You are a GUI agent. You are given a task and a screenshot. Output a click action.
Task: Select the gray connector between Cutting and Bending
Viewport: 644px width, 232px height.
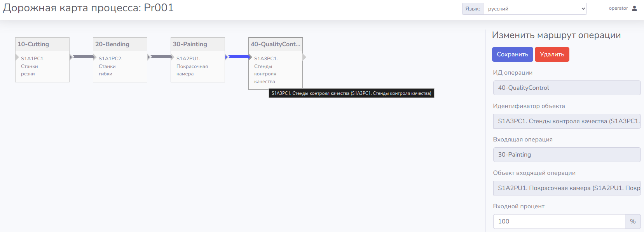(x=83, y=57)
